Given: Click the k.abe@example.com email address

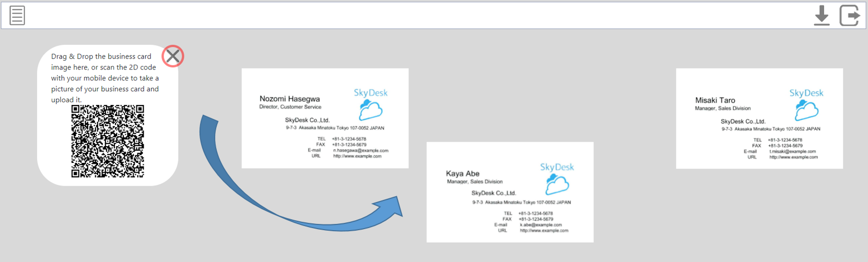Looking at the screenshot, I should pos(541,225).
